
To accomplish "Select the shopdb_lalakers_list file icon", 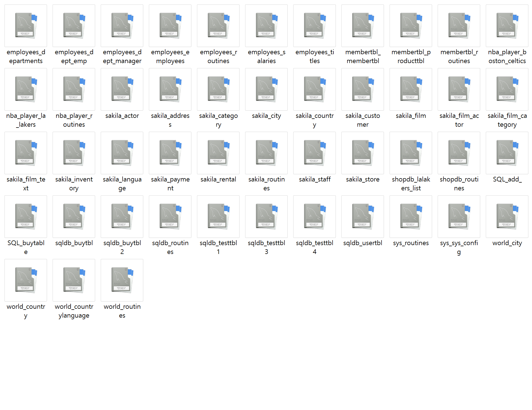I will point(411,153).
